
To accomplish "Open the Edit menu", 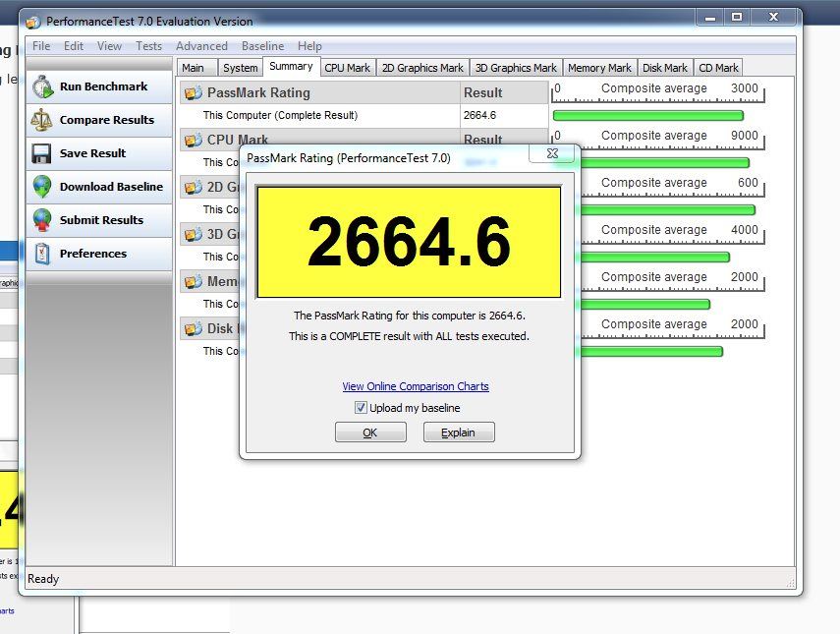I will click(x=74, y=46).
